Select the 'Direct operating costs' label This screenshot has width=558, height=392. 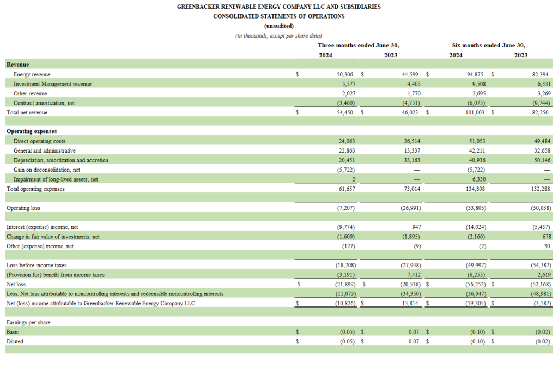click(39, 141)
